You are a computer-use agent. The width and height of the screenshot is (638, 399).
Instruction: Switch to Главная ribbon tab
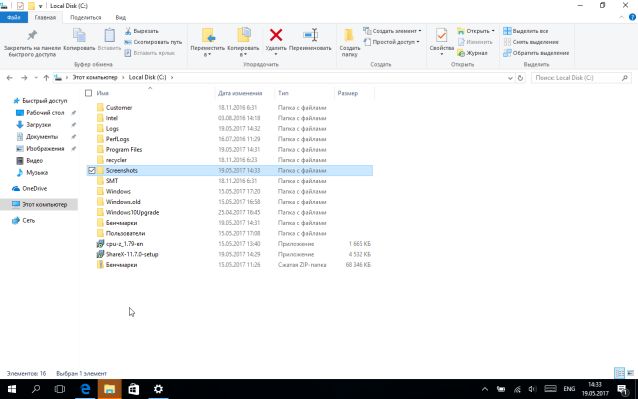tap(45, 17)
